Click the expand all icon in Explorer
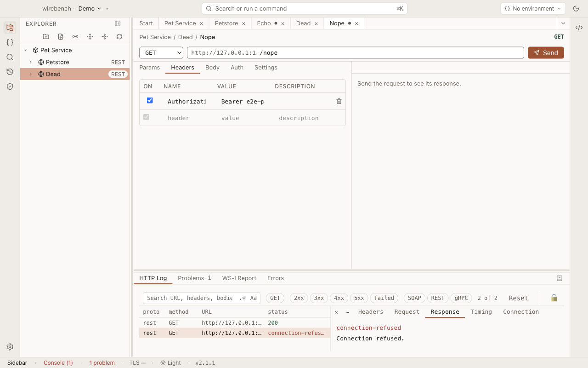The width and height of the screenshot is (588, 368). [x=90, y=36]
